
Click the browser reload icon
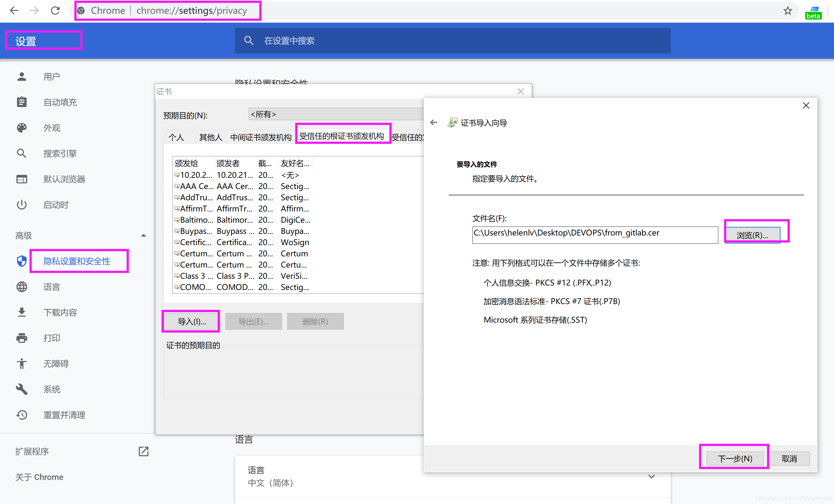coord(55,11)
